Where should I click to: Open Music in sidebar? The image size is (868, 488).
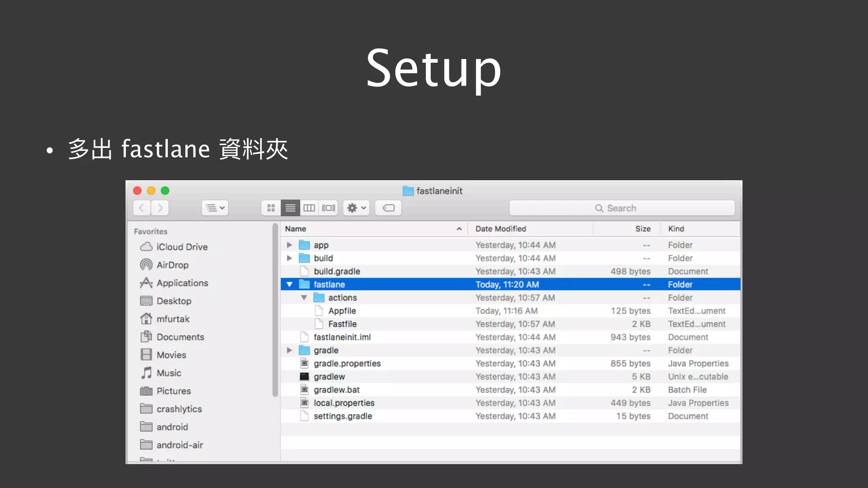(161, 373)
